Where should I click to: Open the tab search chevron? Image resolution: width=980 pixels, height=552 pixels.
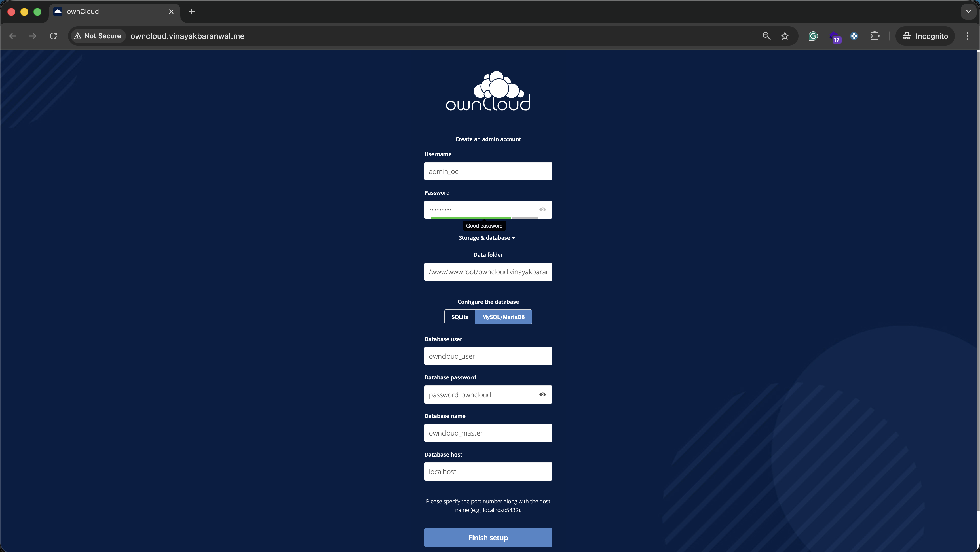tap(968, 11)
